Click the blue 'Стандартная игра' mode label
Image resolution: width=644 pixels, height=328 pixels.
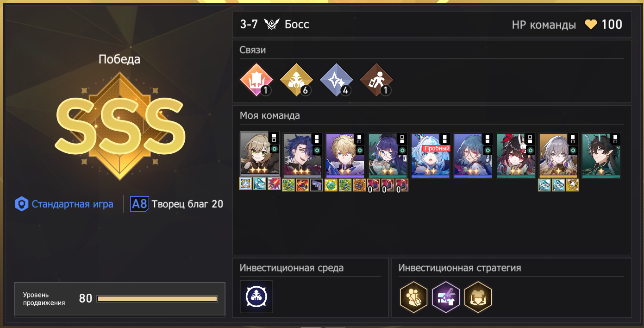click(x=64, y=204)
